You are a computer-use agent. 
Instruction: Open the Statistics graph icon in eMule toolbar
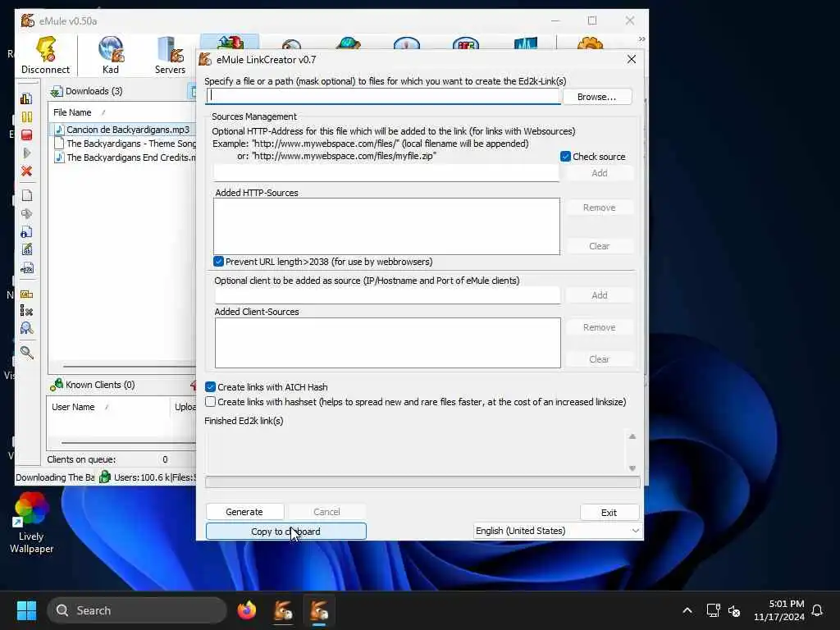pos(525,43)
